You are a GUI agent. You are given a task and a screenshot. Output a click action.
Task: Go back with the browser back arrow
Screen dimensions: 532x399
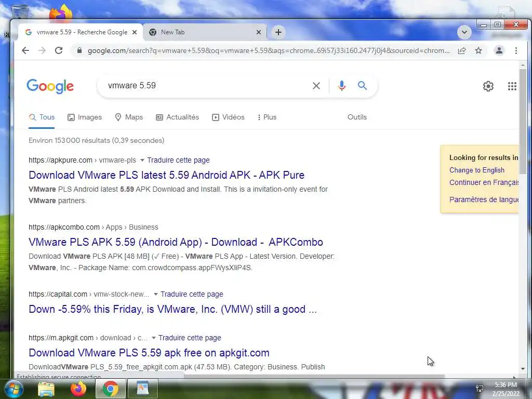click(25, 50)
